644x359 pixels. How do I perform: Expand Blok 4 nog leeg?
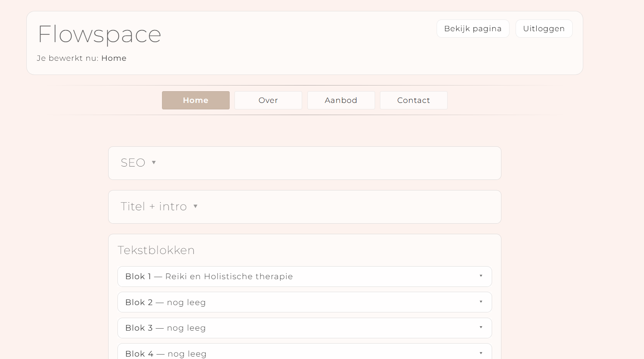[305, 352]
